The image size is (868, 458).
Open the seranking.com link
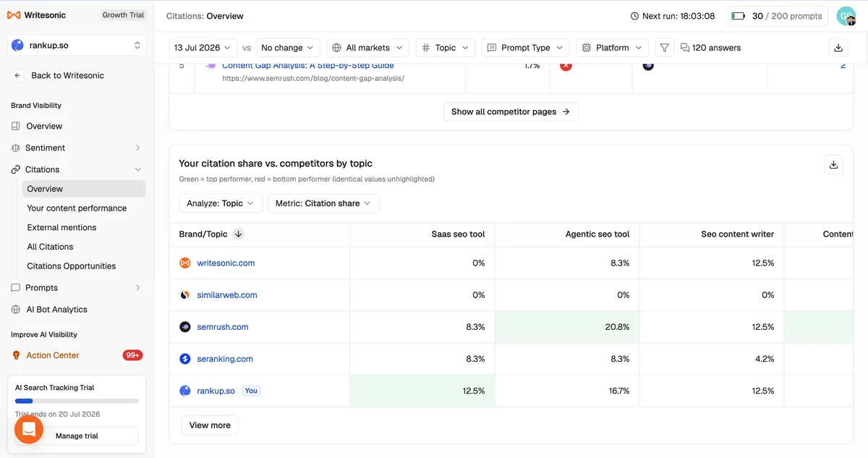tap(225, 359)
